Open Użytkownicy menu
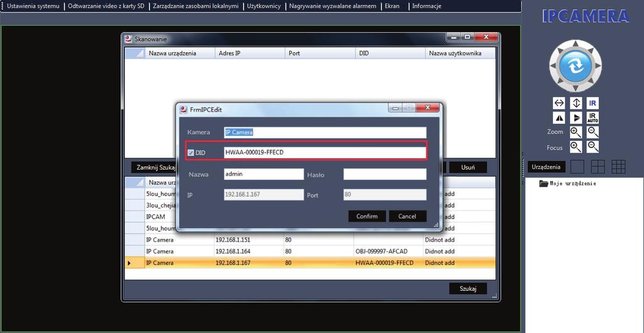The height and width of the screenshot is (333, 644). (x=264, y=6)
